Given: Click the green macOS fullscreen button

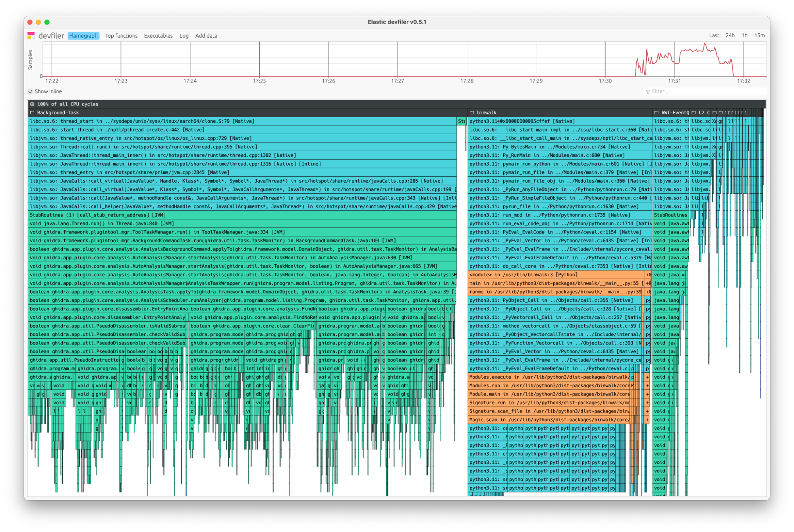Looking at the screenshot, I should [47, 22].
